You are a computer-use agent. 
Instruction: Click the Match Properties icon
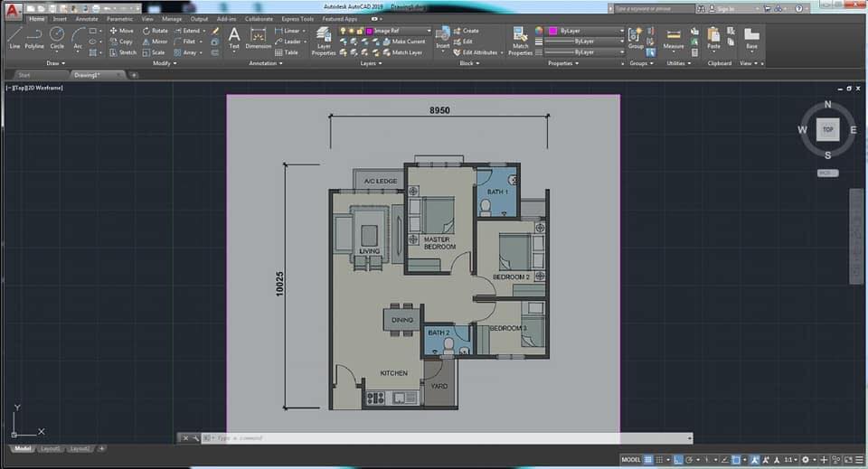click(520, 42)
